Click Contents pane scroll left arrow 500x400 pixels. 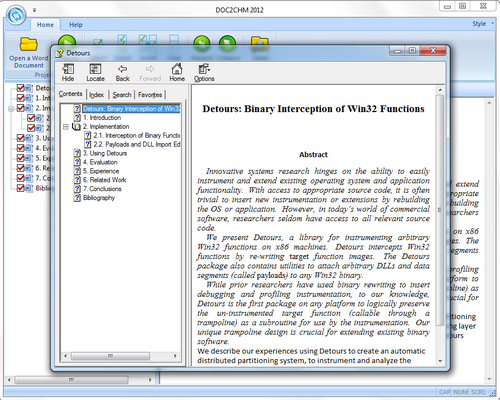click(65, 356)
